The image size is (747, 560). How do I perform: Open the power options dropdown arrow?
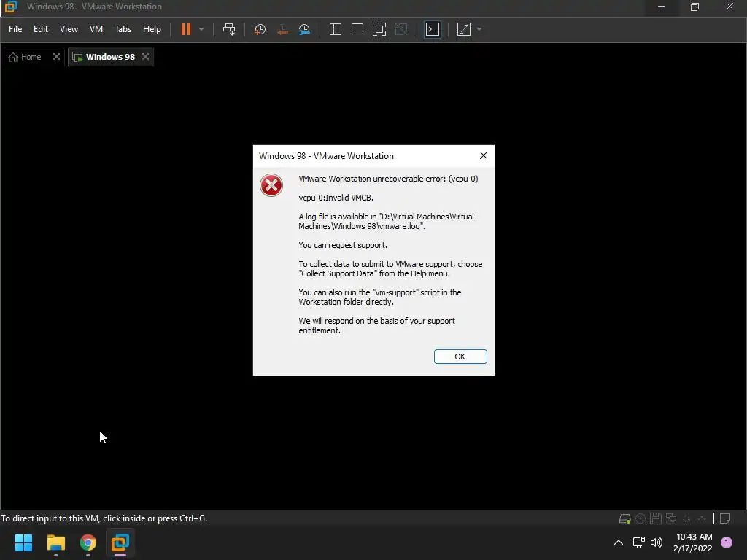click(201, 29)
